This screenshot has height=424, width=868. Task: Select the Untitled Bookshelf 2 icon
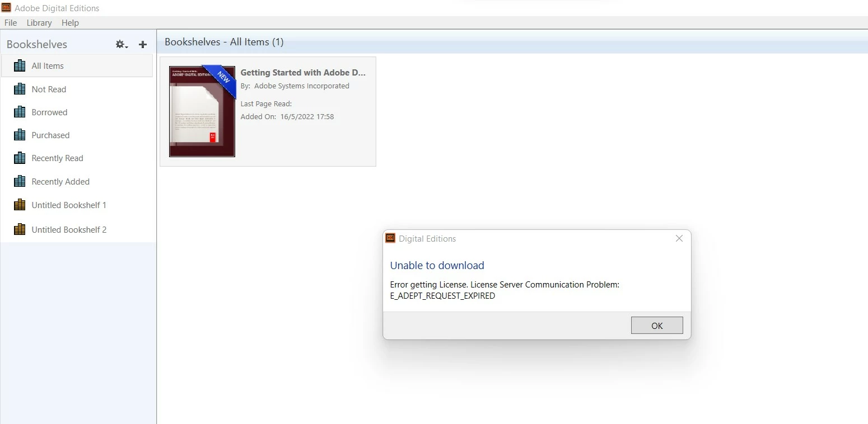[20, 229]
